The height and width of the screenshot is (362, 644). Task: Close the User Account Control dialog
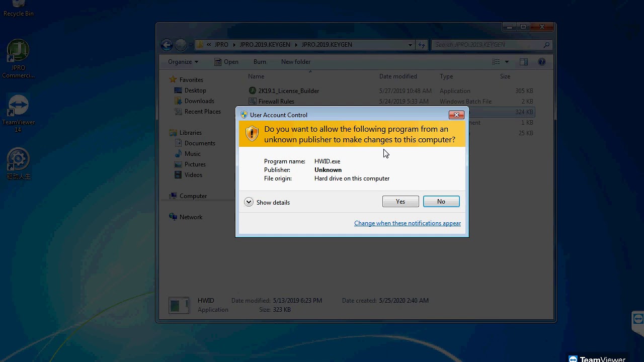[x=456, y=115]
